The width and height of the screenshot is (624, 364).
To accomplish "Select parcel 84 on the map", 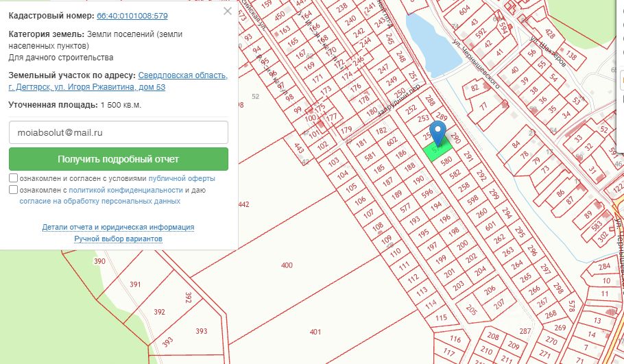I will tap(516, 144).
